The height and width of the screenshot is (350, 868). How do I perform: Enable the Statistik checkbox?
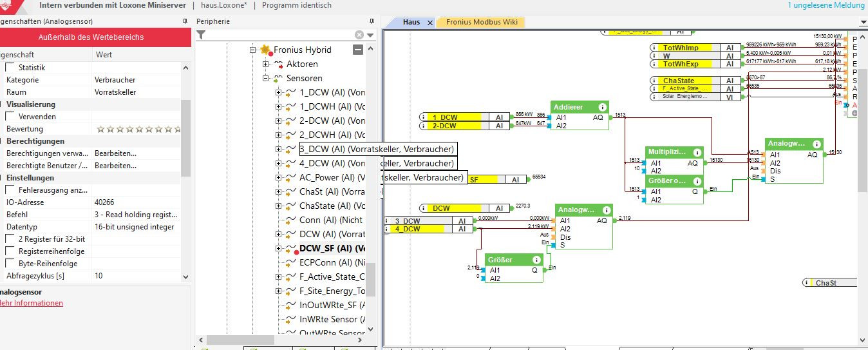tap(10, 68)
